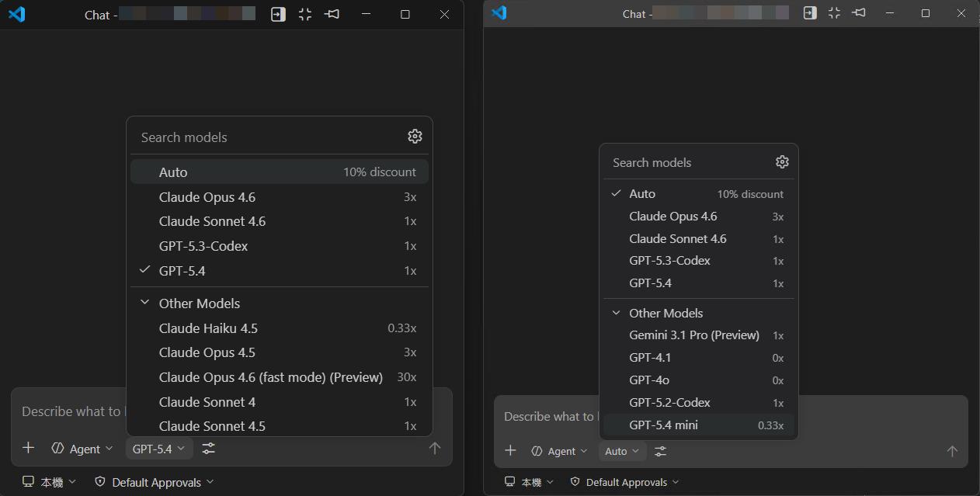Open configure tools icon in right chat
980x496 pixels.
pyautogui.click(x=660, y=451)
